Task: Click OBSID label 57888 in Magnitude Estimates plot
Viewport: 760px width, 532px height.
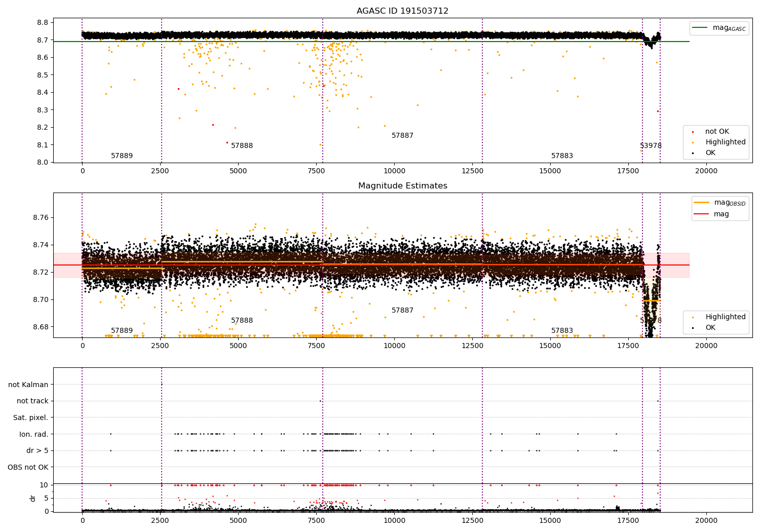Action: pyautogui.click(x=242, y=321)
